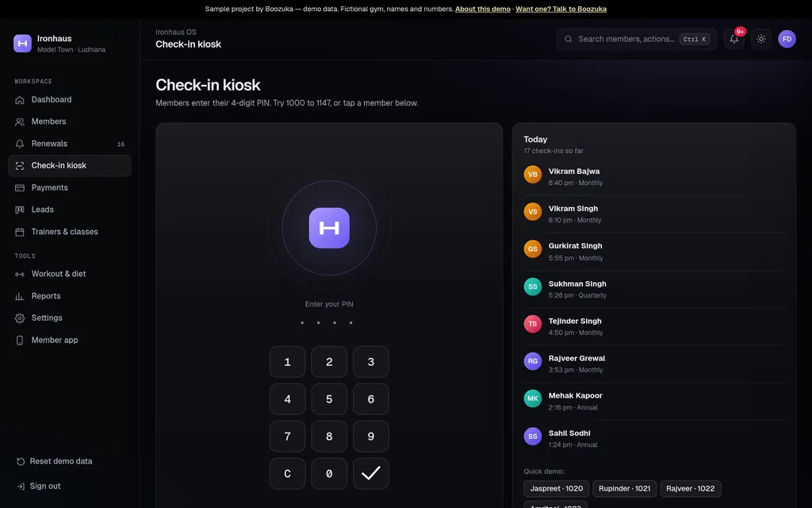This screenshot has width=812, height=508.
Task: Tap keypad digit 3
Action: coord(371,362)
